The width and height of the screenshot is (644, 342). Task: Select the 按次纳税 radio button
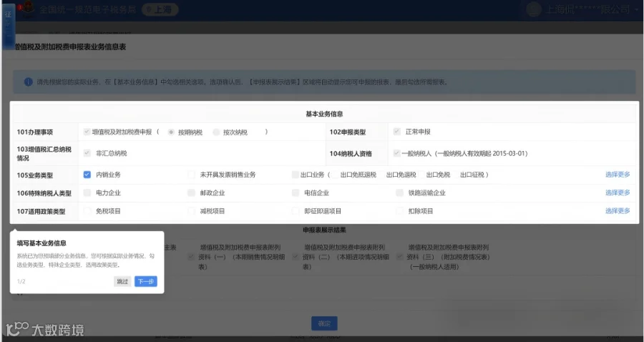tap(216, 132)
